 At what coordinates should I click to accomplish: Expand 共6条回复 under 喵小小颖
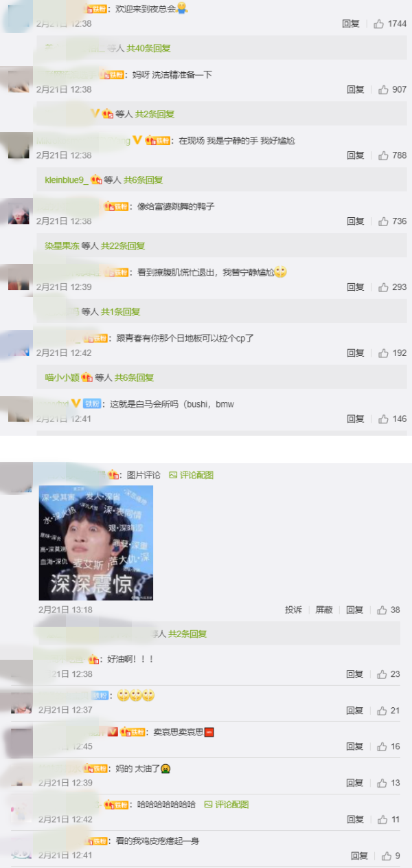click(x=134, y=377)
